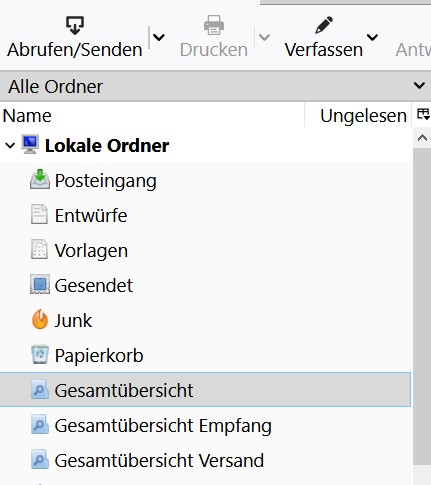Open the Gesendet folder stamp icon
431x485 pixels.
pos(40,285)
